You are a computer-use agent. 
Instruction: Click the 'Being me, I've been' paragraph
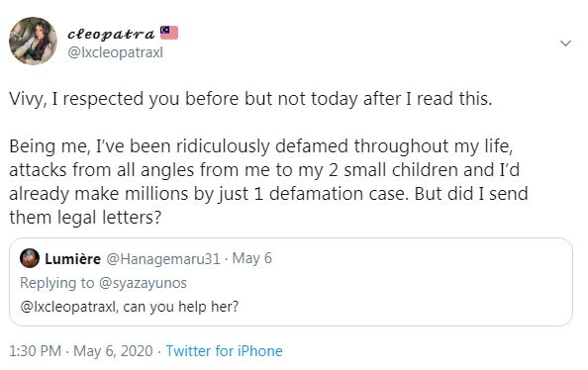pyautogui.click(x=268, y=181)
